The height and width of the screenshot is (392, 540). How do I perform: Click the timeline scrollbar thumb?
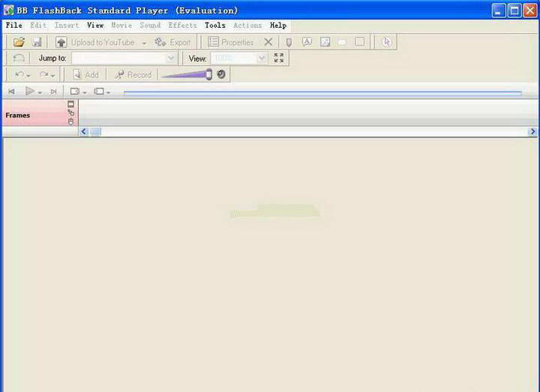95,131
